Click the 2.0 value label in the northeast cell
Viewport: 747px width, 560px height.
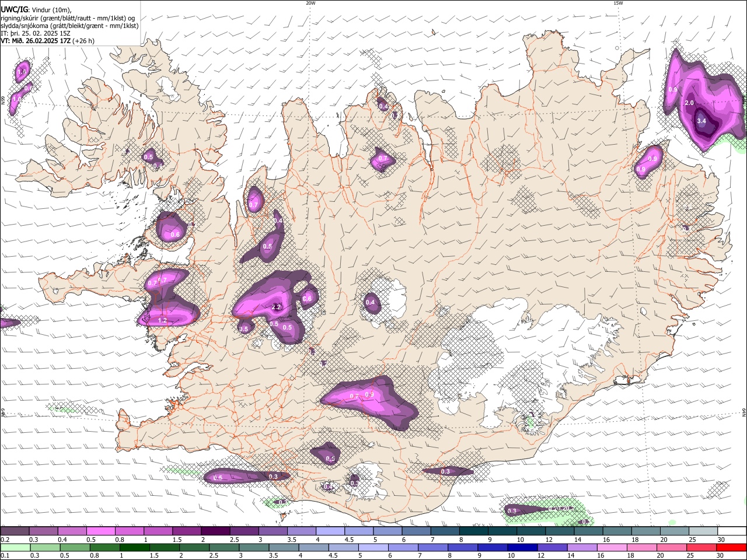[x=689, y=103]
